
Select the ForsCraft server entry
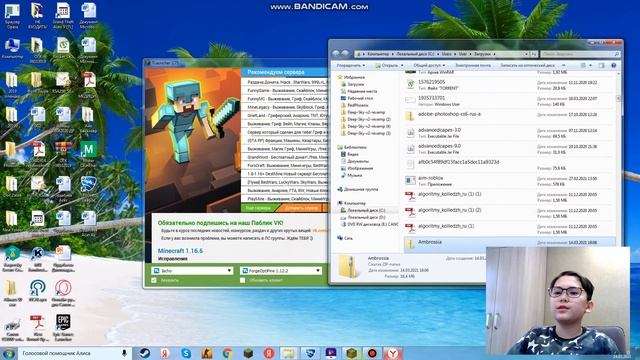point(284,166)
